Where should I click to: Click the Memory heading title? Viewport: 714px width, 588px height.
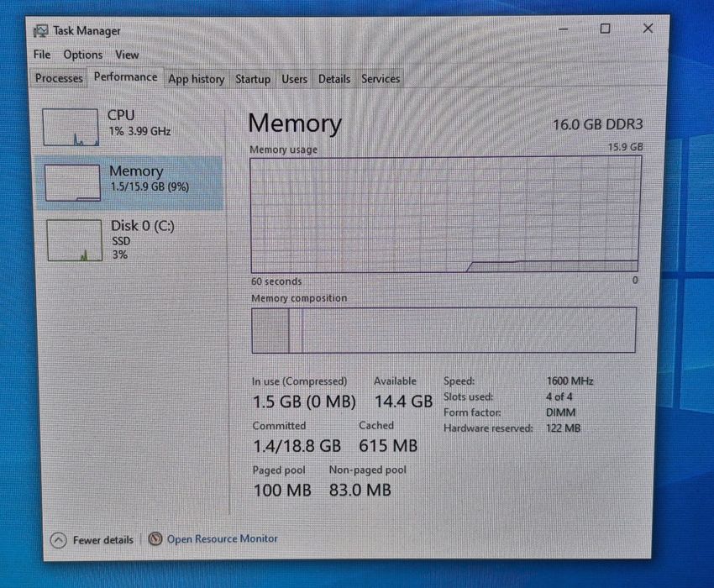(295, 123)
